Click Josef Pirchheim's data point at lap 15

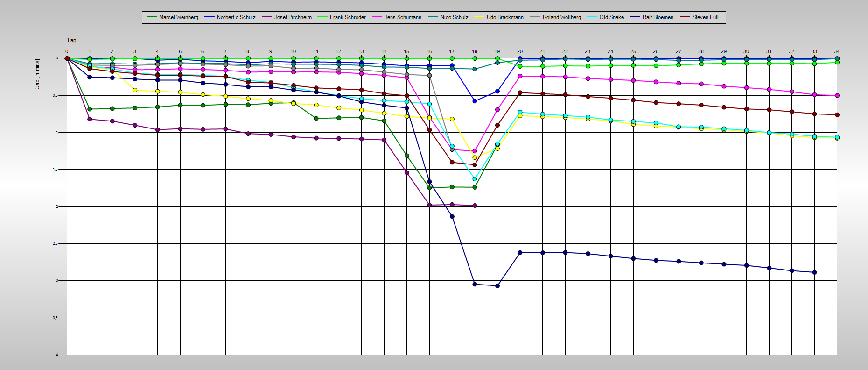click(407, 173)
